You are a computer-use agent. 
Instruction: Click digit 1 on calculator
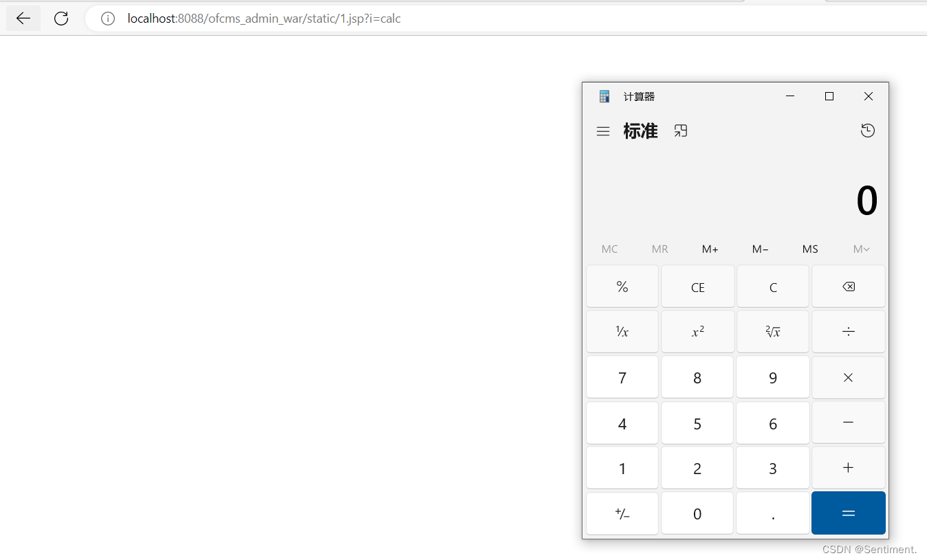[x=622, y=468]
